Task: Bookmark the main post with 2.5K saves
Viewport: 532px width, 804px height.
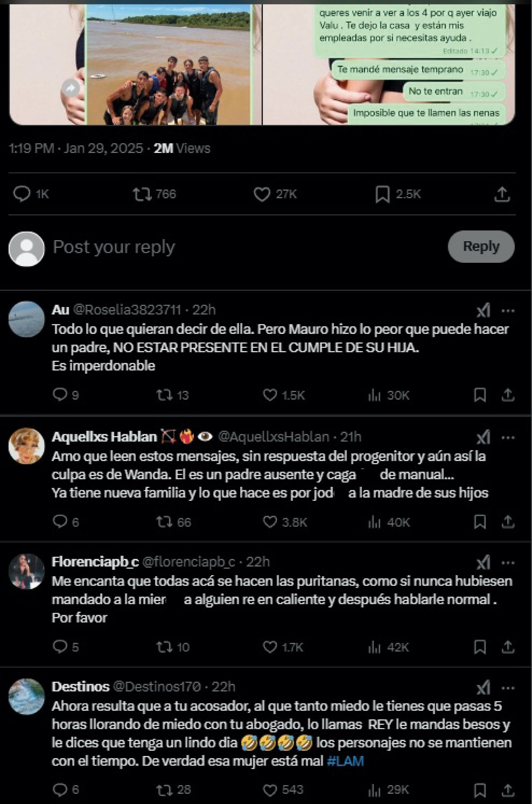Action: 382,194
